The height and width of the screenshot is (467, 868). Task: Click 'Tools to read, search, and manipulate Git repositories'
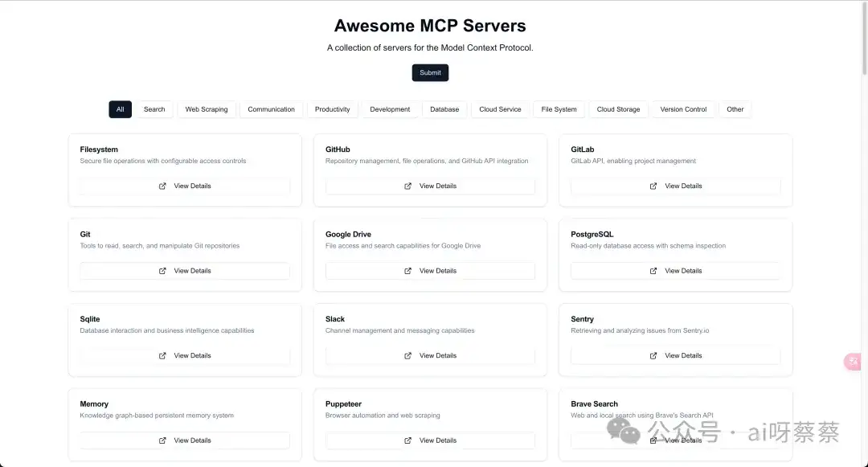(159, 246)
